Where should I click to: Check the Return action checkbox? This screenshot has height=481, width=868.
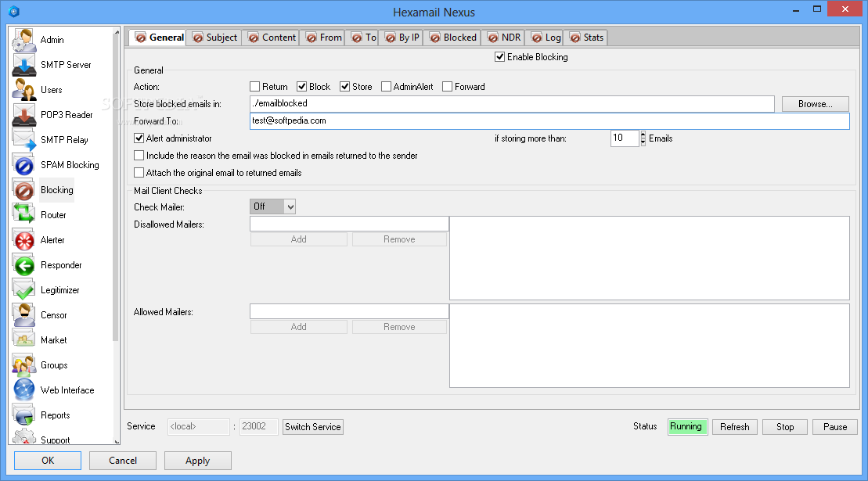point(254,87)
